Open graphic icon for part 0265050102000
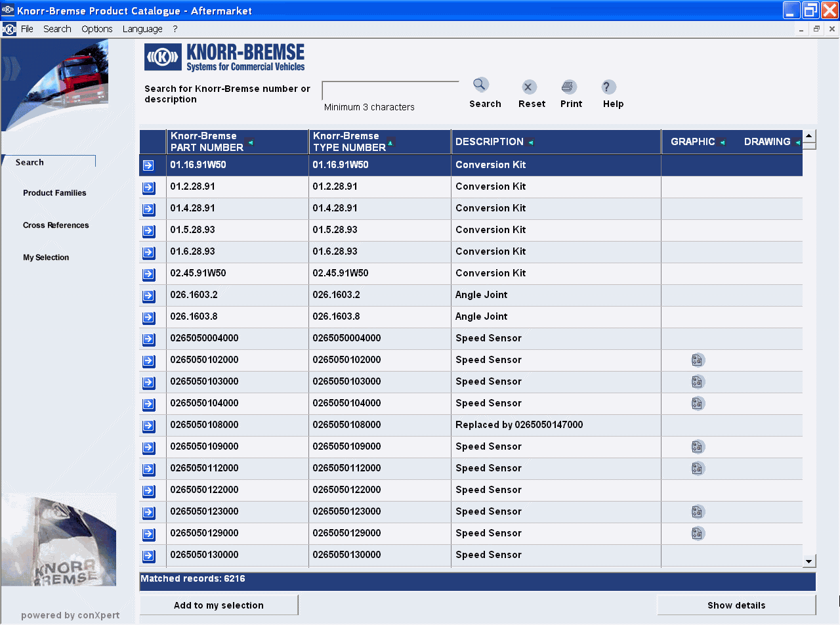Screen dimensions: 840x625 (698, 360)
